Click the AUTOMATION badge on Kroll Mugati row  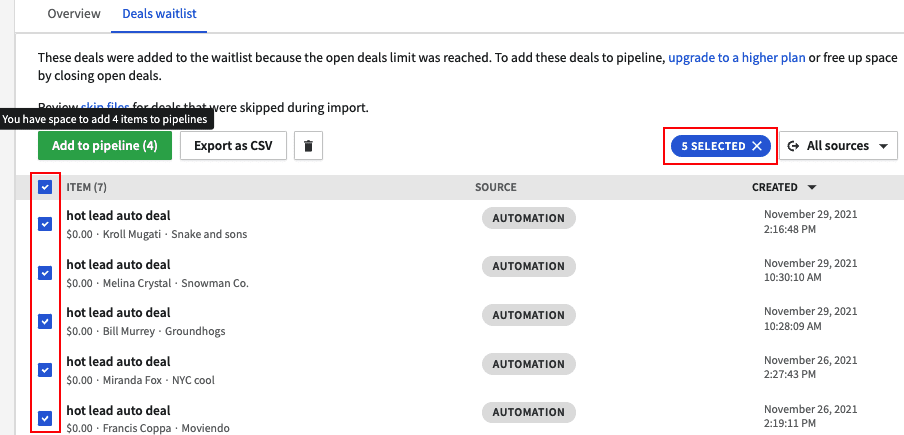529,218
